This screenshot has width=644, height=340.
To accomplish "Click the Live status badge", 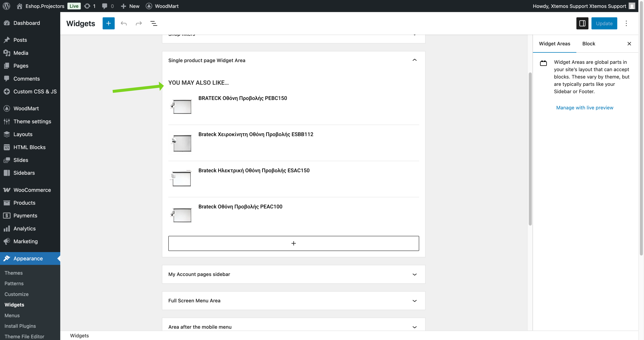I will [x=74, y=6].
